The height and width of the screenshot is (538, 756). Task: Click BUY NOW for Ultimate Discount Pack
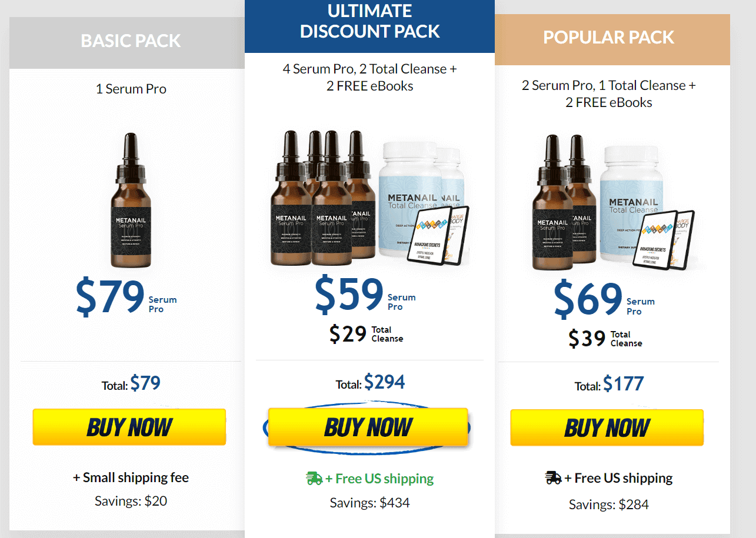pyautogui.click(x=368, y=427)
